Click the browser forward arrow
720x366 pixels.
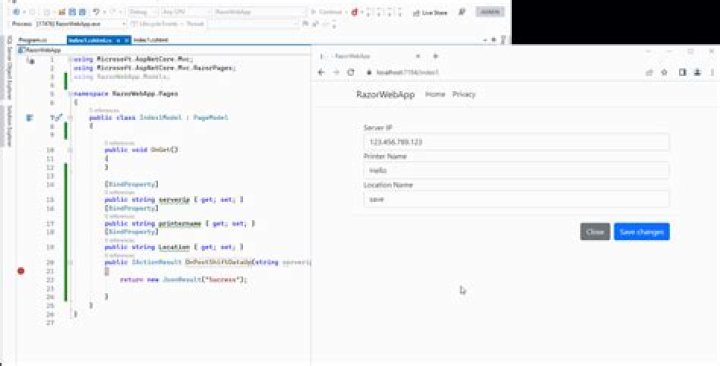click(336, 73)
